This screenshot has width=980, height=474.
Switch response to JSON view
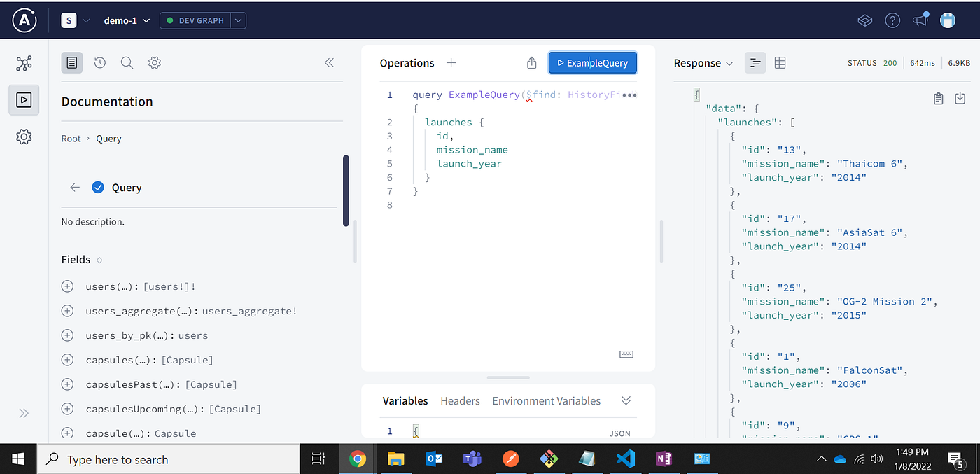tap(755, 63)
